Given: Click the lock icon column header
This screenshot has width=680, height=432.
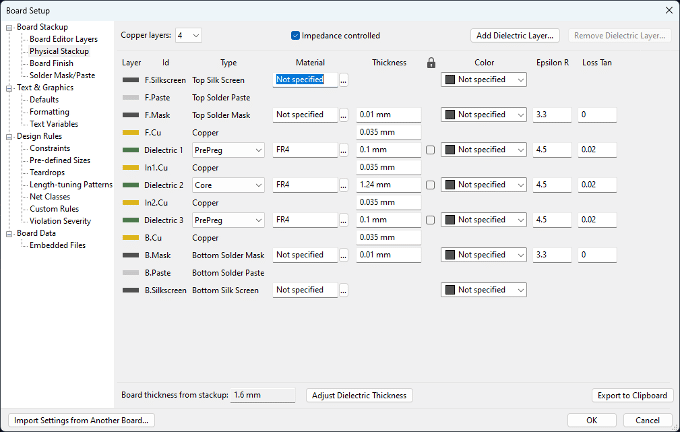Looking at the screenshot, I should (x=430, y=62).
